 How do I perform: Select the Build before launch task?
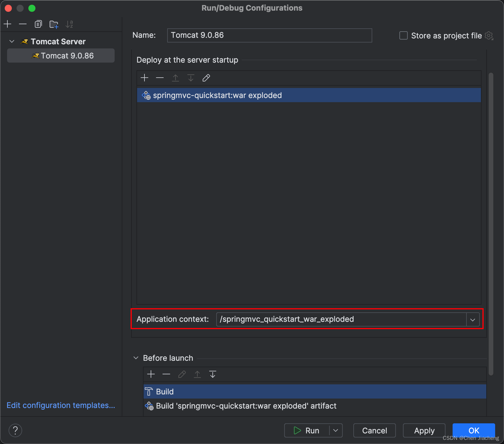pyautogui.click(x=315, y=391)
